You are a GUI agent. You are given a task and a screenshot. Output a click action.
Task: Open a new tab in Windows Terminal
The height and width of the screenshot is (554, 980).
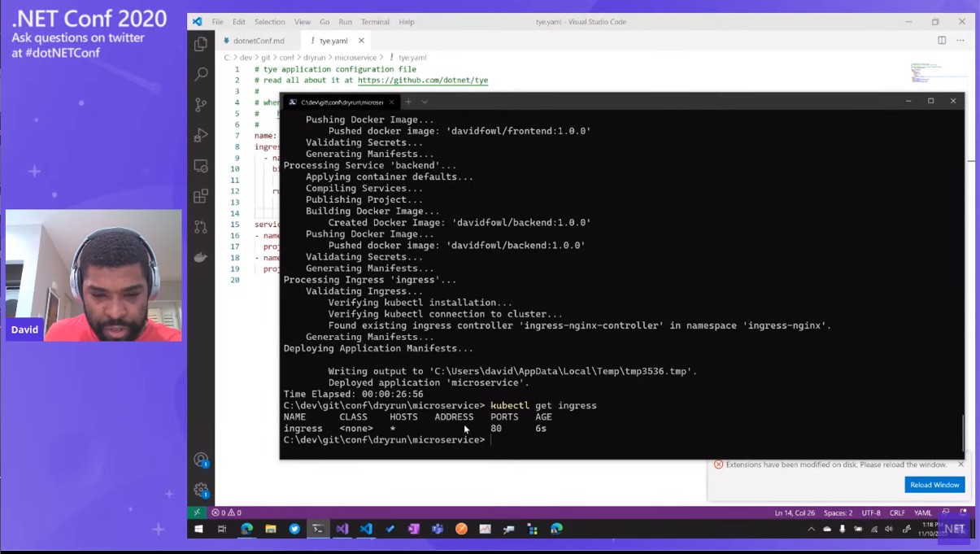click(408, 102)
